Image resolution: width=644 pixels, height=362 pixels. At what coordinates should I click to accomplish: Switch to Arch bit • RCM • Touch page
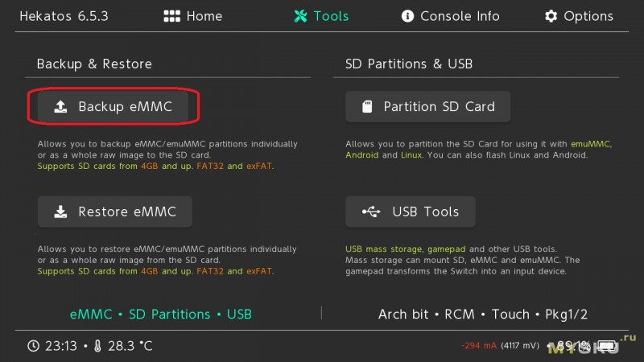tap(482, 314)
